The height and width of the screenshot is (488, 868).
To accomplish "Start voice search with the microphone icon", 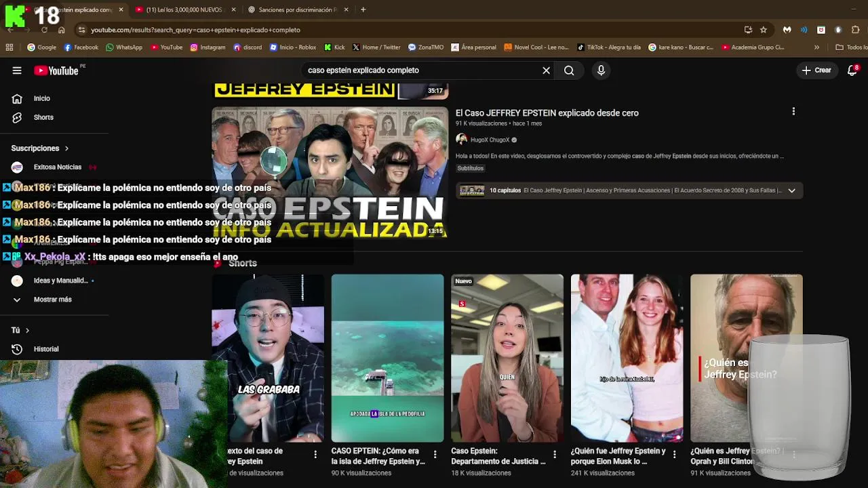I will click(x=601, y=70).
